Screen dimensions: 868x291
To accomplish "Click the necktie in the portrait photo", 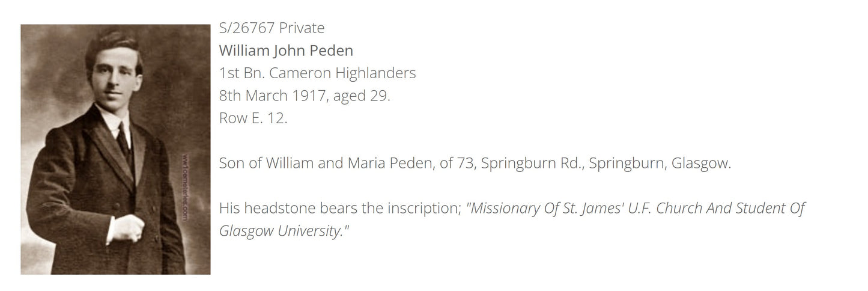I will point(123,139).
